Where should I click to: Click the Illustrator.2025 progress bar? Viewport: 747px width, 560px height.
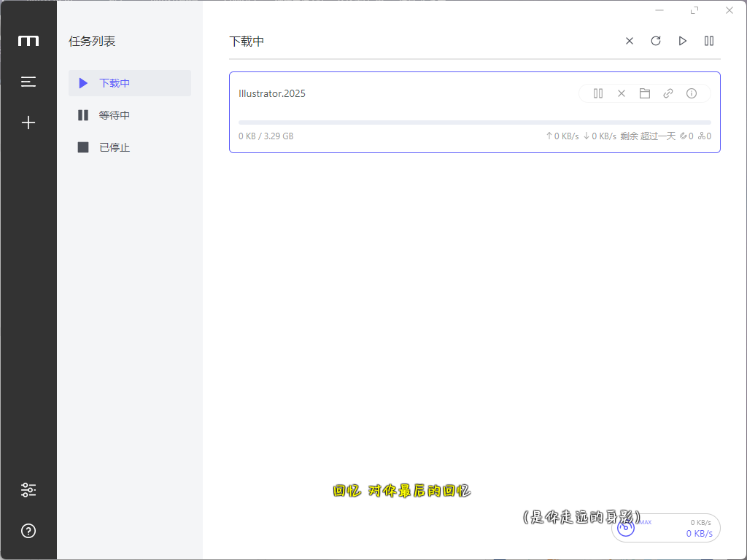click(474, 122)
